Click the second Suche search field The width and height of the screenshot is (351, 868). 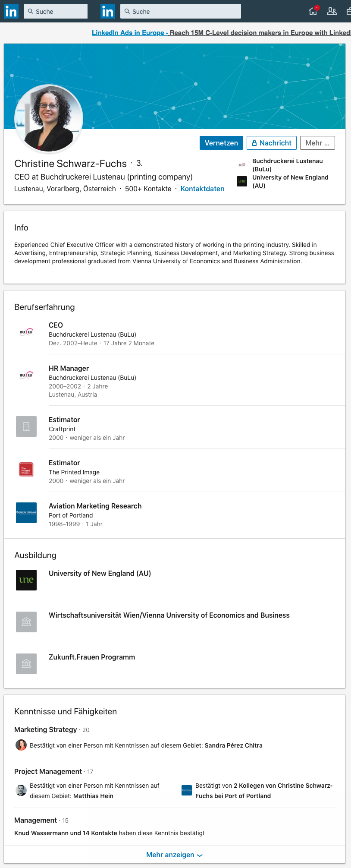tap(181, 11)
